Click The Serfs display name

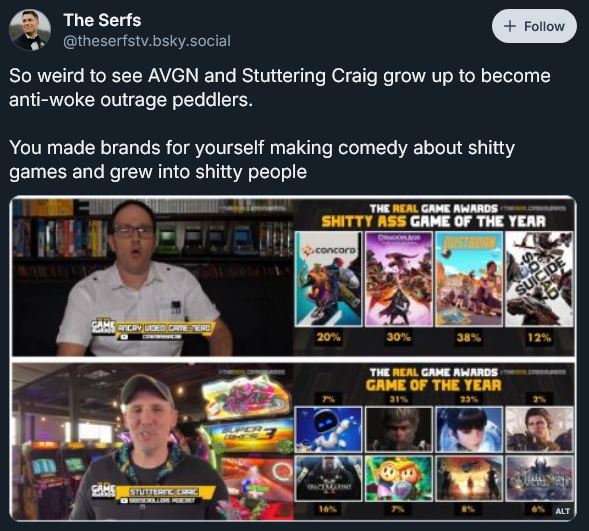[x=102, y=20]
